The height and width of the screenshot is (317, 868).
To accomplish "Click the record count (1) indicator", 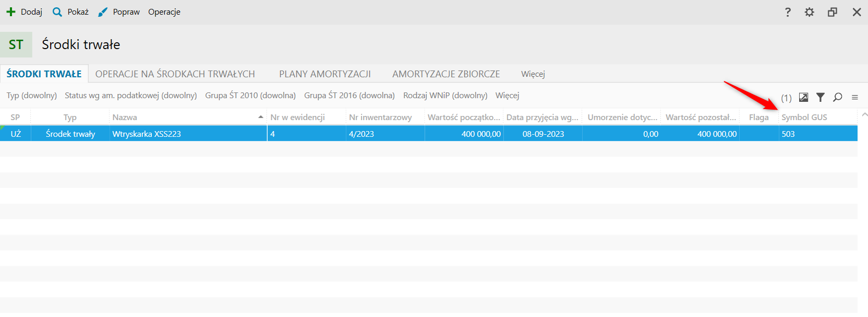I will (x=786, y=98).
